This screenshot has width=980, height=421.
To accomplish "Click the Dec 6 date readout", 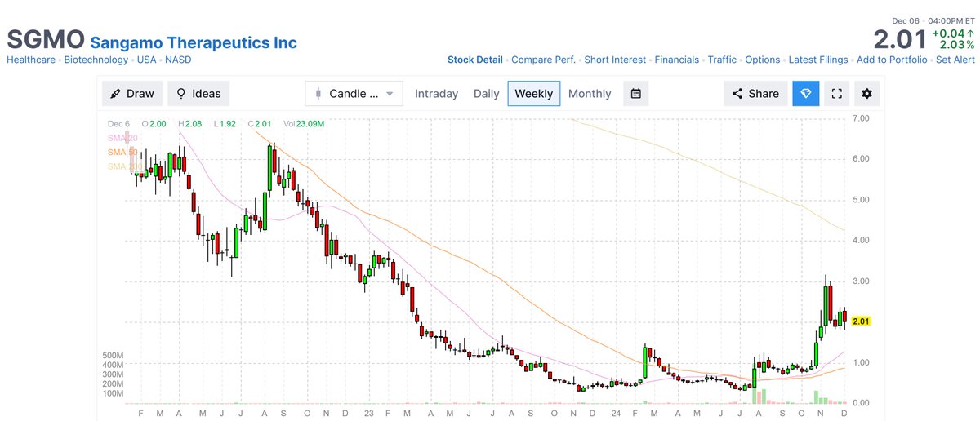I will click(x=120, y=124).
